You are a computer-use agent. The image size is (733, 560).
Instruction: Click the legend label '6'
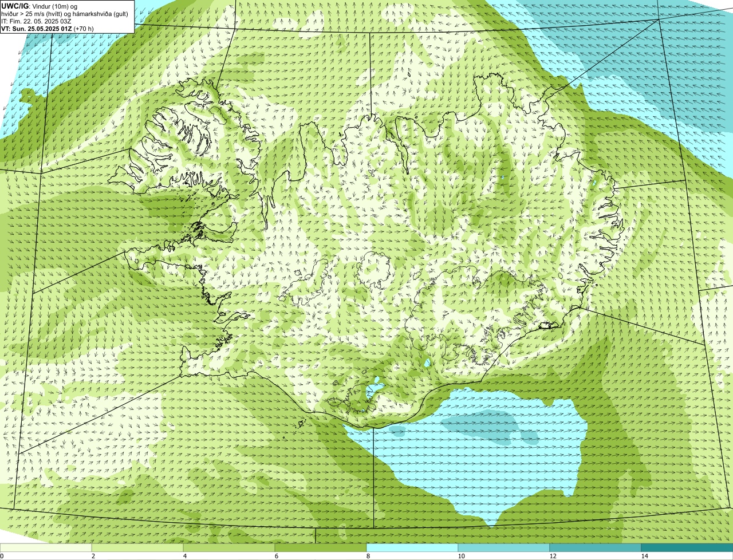[276, 556]
